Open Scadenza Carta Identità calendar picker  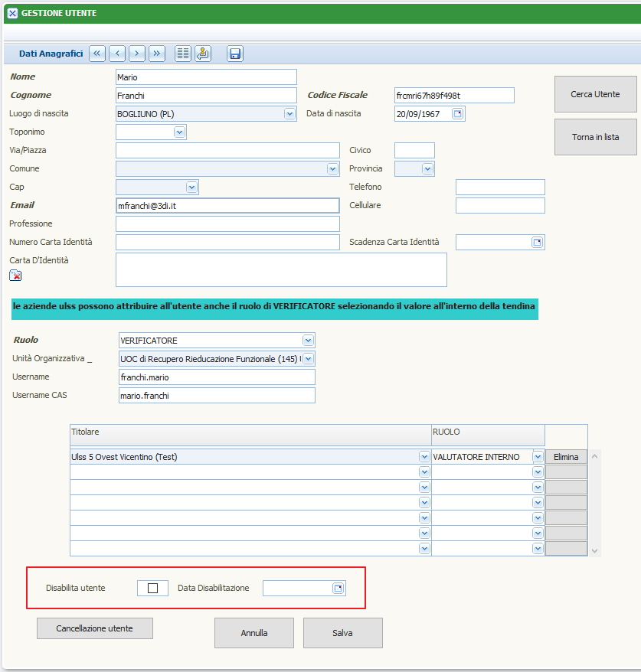click(537, 242)
